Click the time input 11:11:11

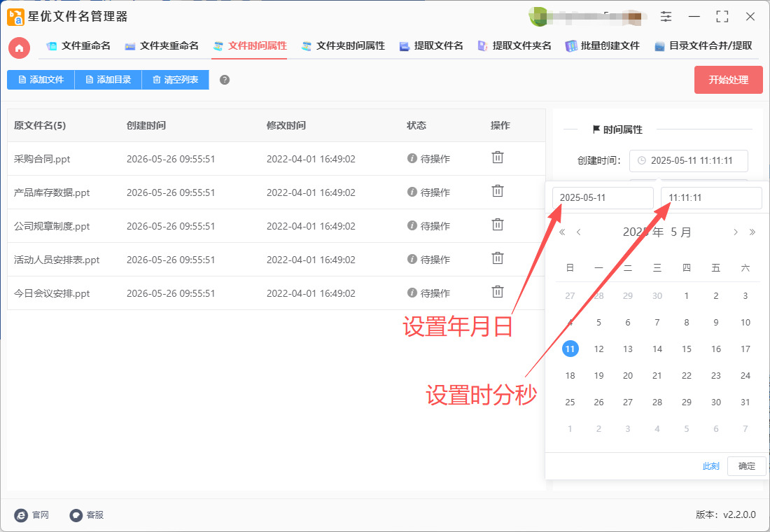(711, 198)
